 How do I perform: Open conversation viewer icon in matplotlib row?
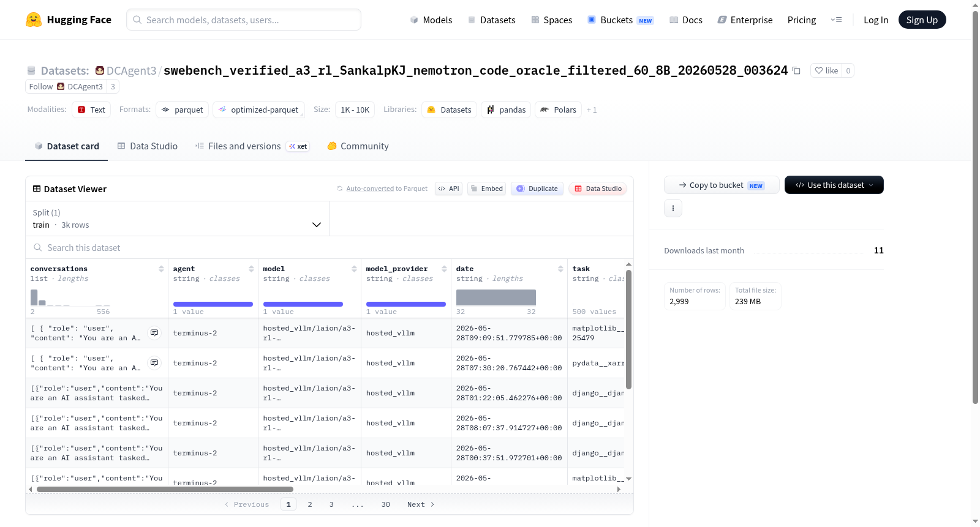[154, 333]
